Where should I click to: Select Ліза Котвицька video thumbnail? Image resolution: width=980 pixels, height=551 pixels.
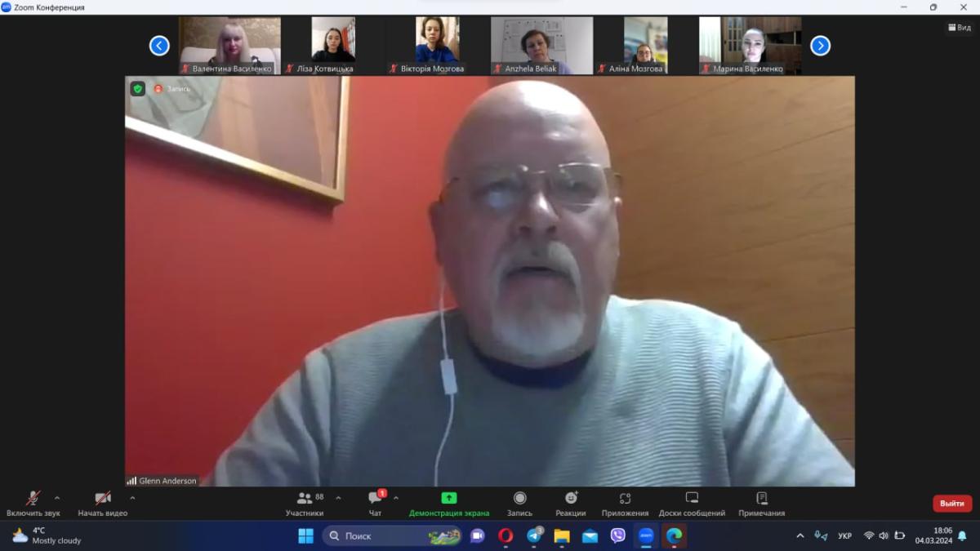pyautogui.click(x=333, y=46)
